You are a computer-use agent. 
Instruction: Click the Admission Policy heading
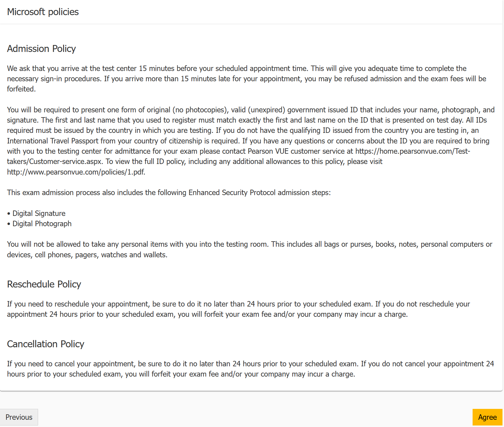41,49
